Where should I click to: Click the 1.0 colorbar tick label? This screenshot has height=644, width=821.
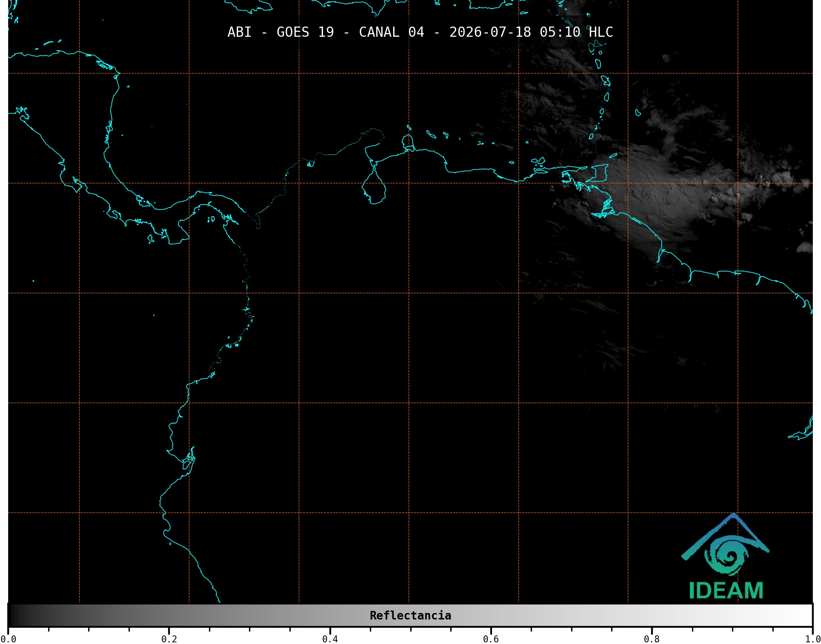point(812,639)
